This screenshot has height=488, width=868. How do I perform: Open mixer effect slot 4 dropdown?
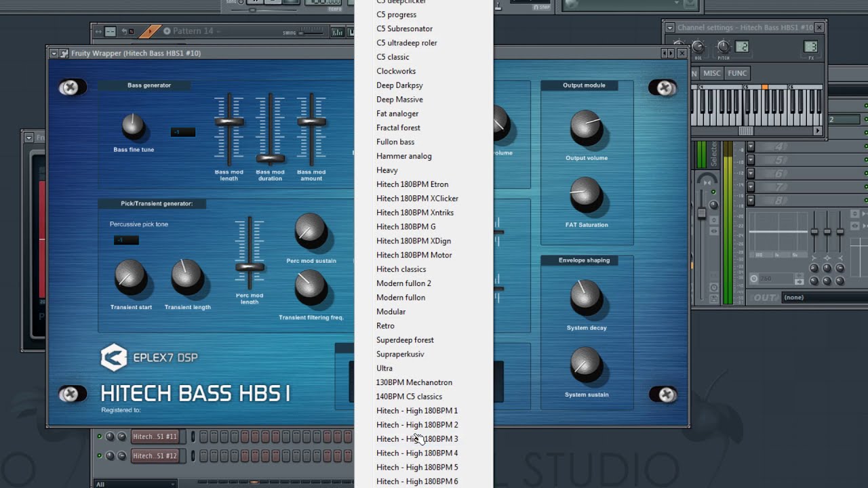coord(751,146)
